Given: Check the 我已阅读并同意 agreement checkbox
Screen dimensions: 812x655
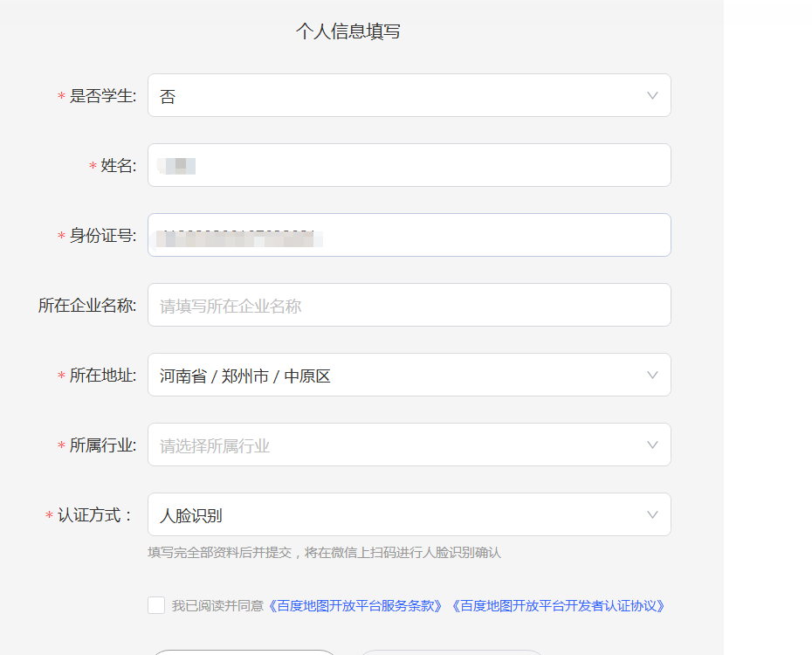Looking at the screenshot, I should coord(155,604).
